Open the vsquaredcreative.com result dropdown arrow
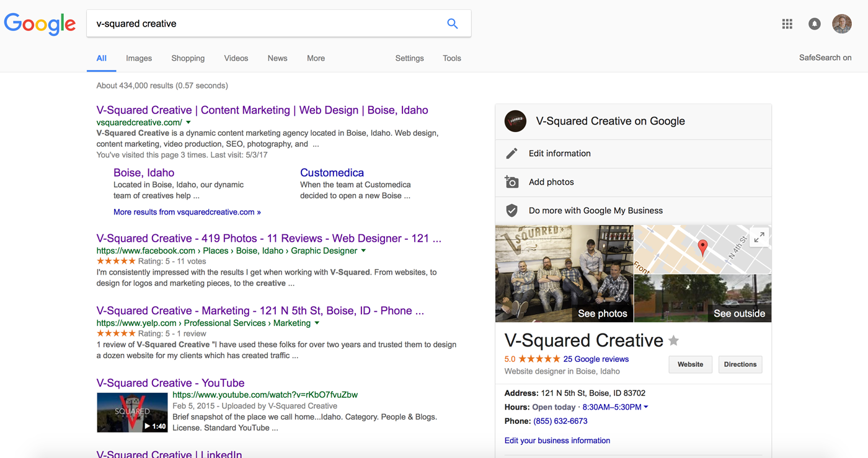 [188, 123]
